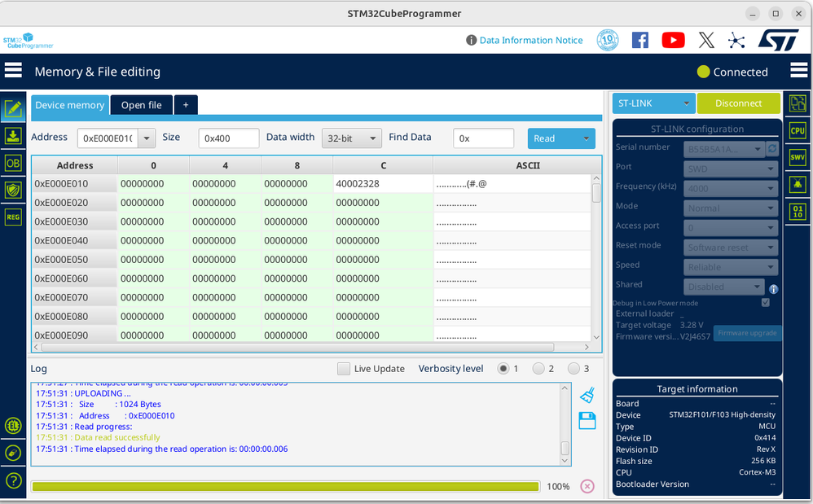Clear the log with the broom icon

pos(587,396)
